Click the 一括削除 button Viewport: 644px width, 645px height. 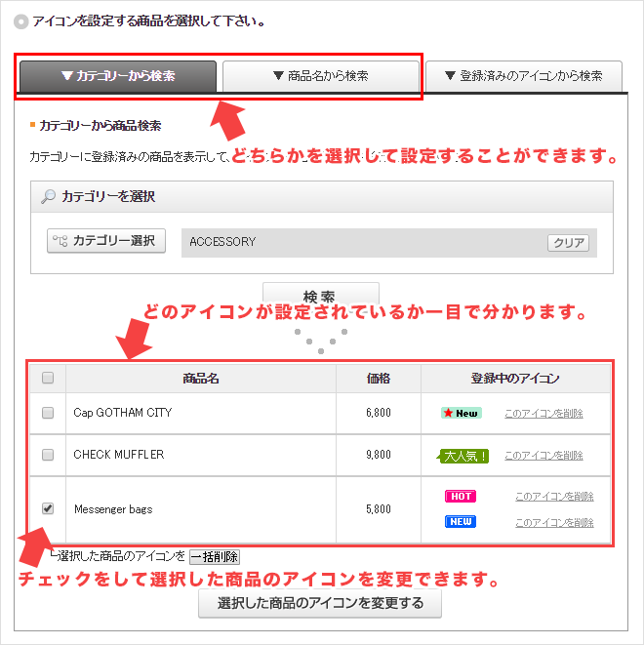[215, 557]
